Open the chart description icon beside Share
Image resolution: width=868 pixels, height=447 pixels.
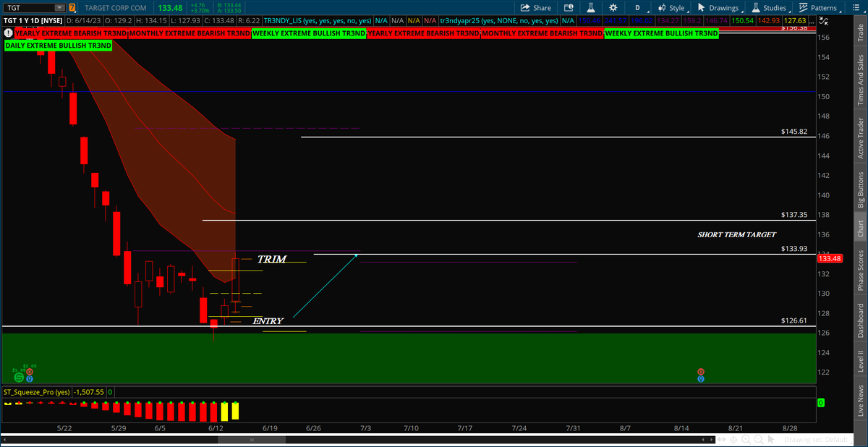point(569,7)
